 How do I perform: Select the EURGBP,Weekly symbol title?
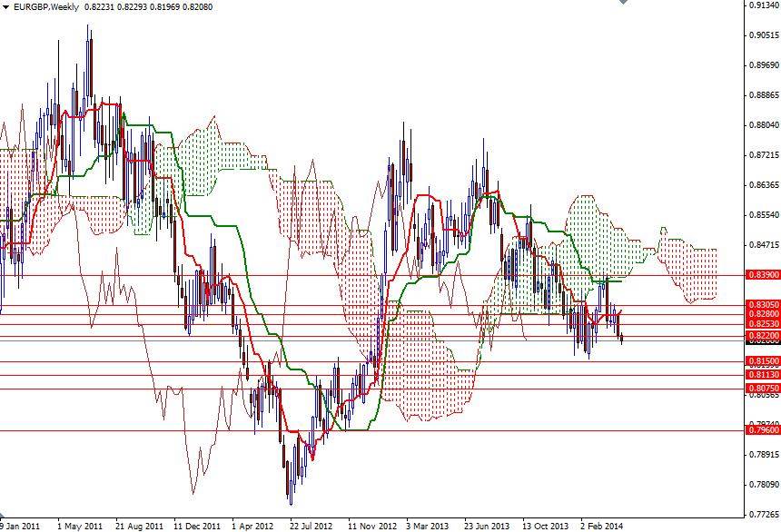pyautogui.click(x=45, y=8)
